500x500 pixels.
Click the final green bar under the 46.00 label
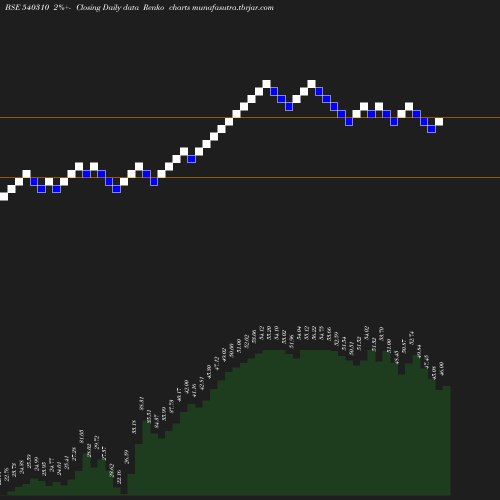click(447, 440)
